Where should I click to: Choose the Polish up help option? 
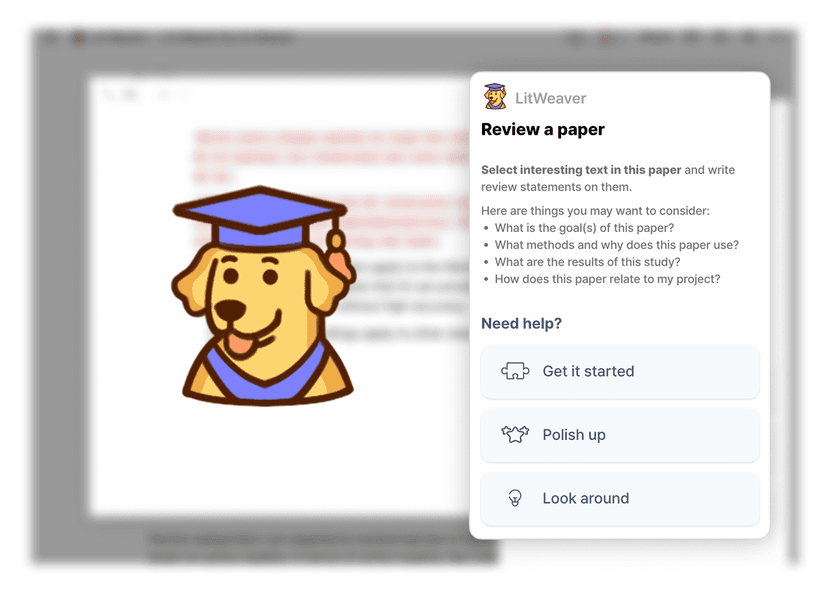pyautogui.click(x=620, y=435)
